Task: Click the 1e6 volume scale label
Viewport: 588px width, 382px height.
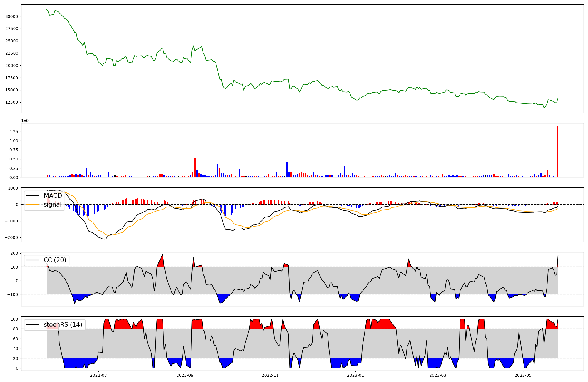Action: point(25,121)
